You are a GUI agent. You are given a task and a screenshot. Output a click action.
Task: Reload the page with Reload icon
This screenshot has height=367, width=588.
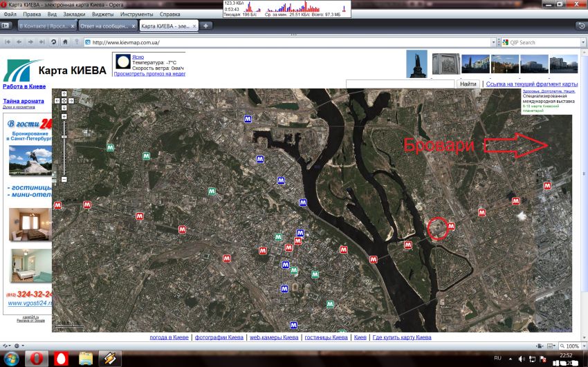54,42
